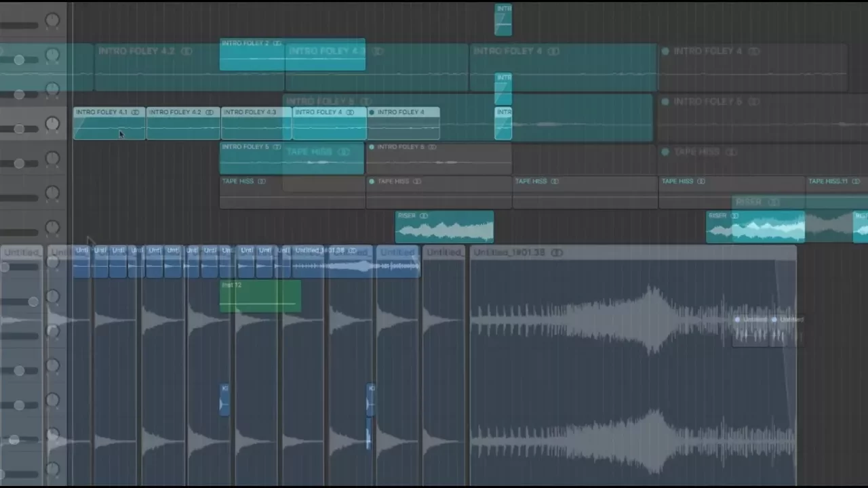Adjust pan knob on RISER track row
Screen dimensions: 868x488
[52, 227]
